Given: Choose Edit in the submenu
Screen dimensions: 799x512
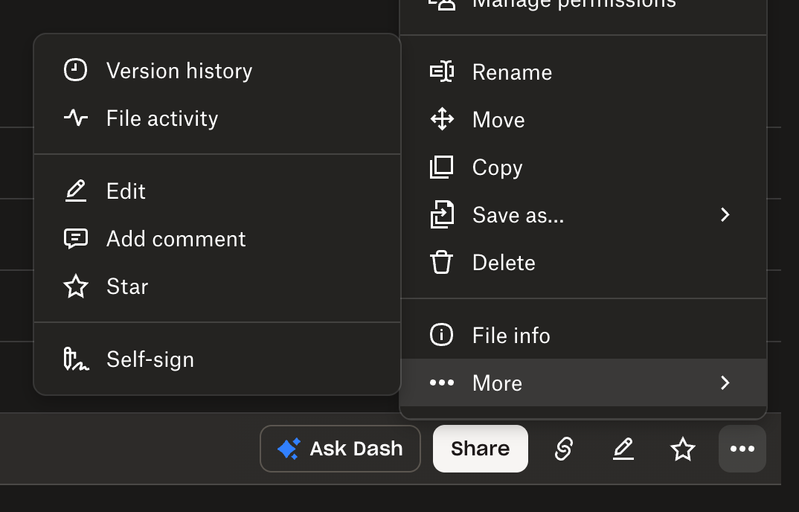Looking at the screenshot, I should point(126,191).
